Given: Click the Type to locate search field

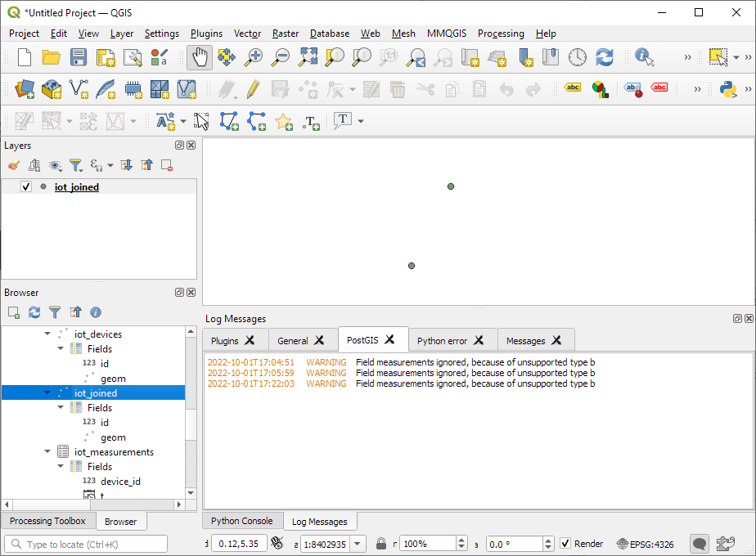Looking at the screenshot, I should (86, 544).
